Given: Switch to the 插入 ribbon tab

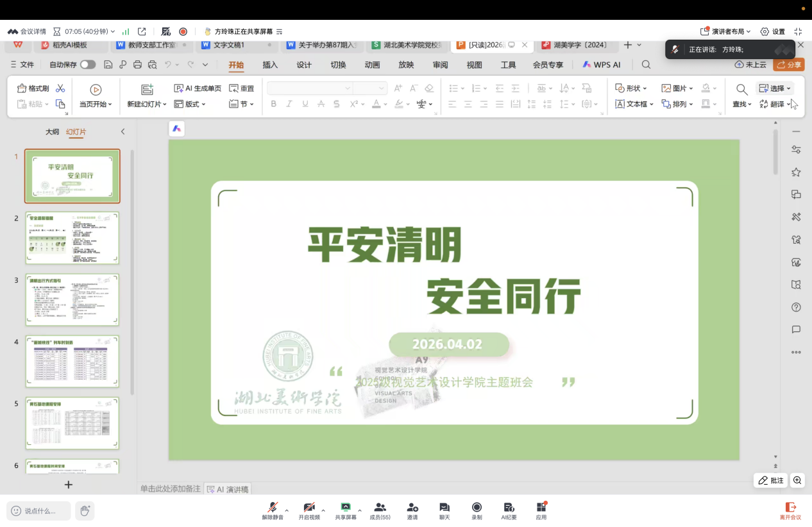Looking at the screenshot, I should point(270,65).
